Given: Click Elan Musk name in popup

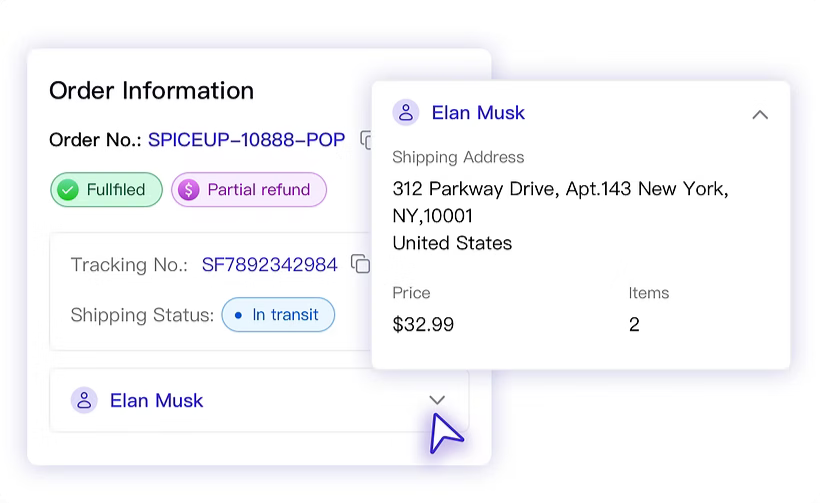Looking at the screenshot, I should pyautogui.click(x=478, y=113).
